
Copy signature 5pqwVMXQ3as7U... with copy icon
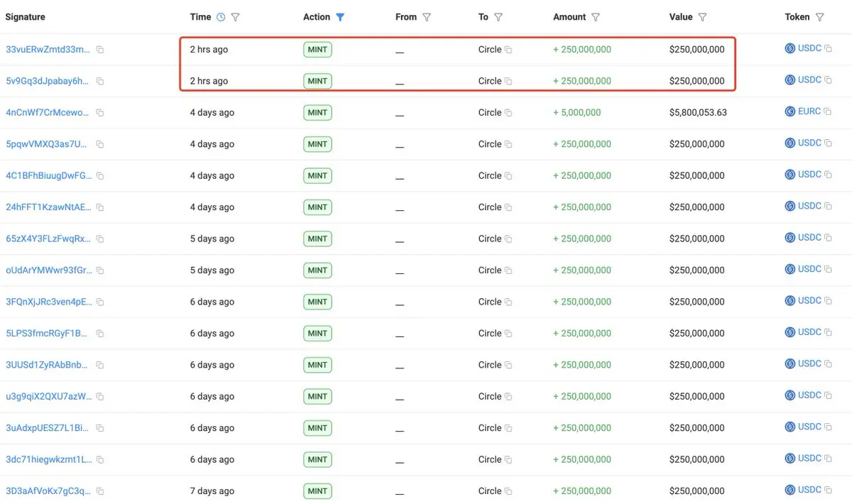coord(100,144)
